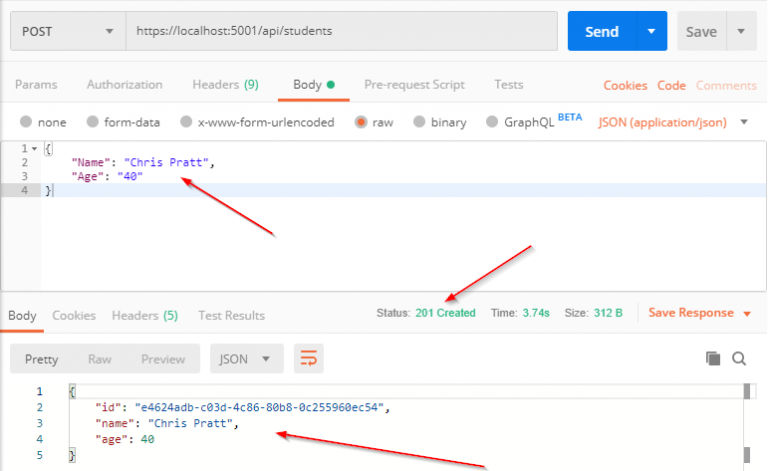Choose form-data body option
Image resolution: width=768 pixels, height=471 pixels.
click(93, 122)
